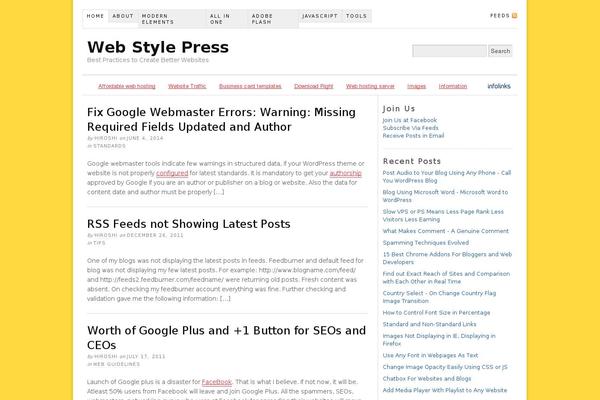Open Country Select flag transition post
Screen dimensions: 600x400
pos(439,297)
